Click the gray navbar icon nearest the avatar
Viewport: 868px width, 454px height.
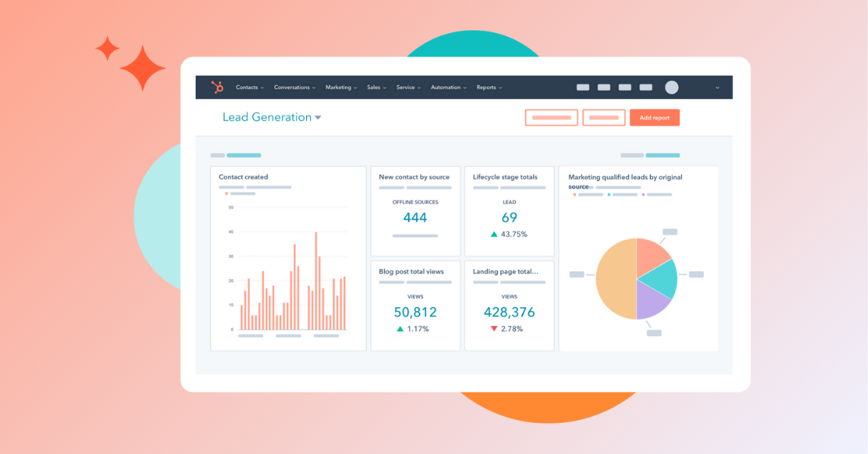coord(646,87)
